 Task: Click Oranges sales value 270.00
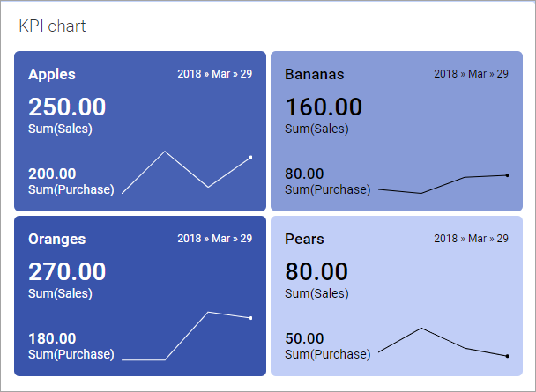pyautogui.click(x=67, y=272)
